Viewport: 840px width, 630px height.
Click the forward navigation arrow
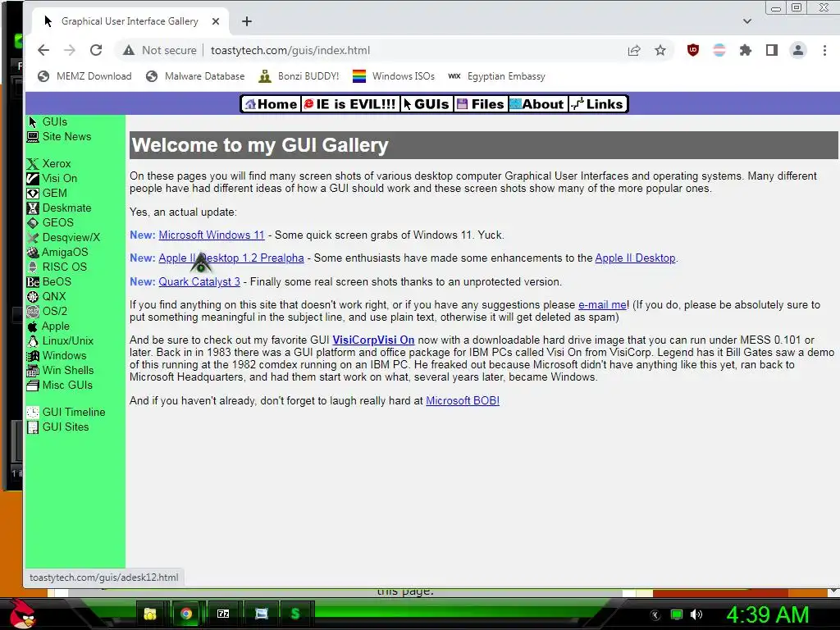(70, 50)
